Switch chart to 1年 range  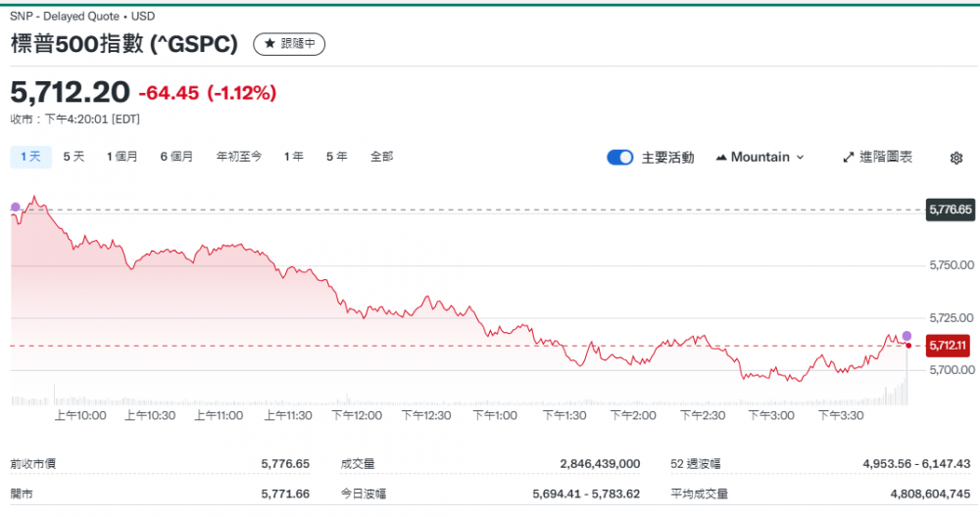click(x=294, y=157)
